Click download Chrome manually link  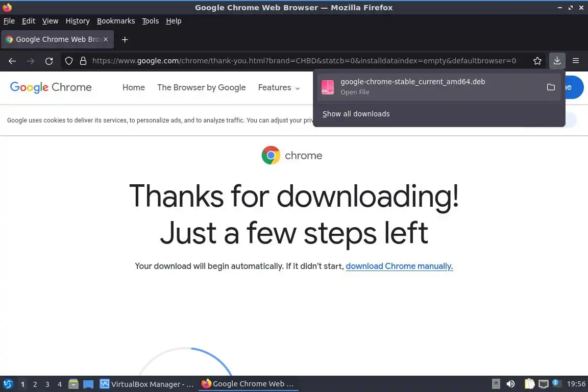399,266
